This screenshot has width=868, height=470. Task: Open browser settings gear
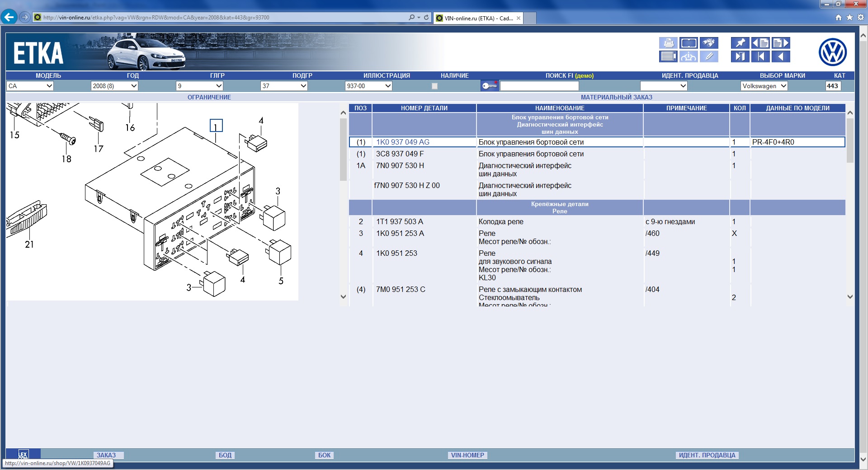click(x=861, y=17)
